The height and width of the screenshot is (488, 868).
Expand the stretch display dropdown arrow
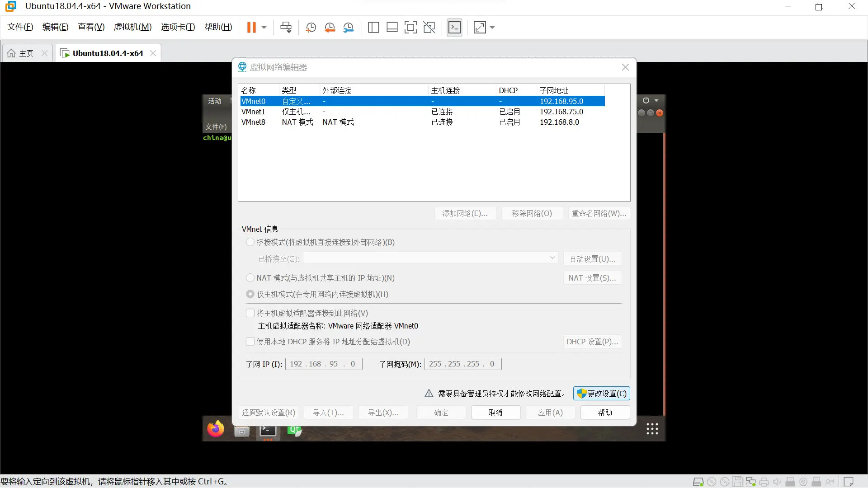[492, 28]
